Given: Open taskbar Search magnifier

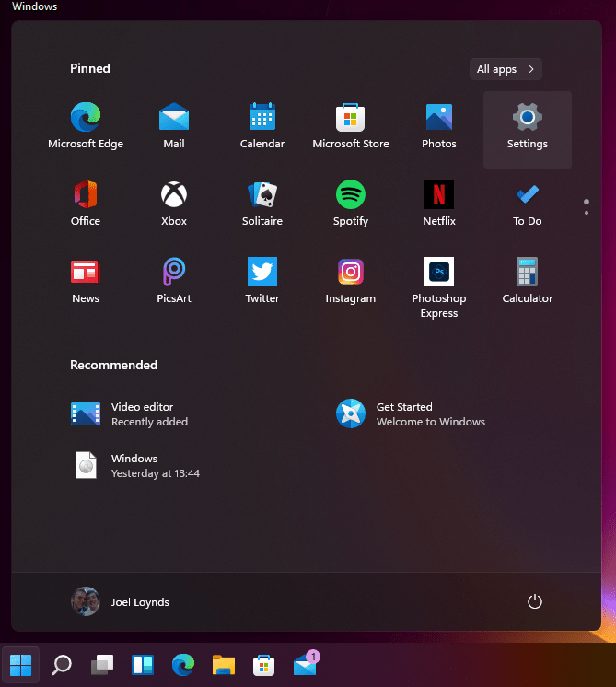Looking at the screenshot, I should [x=62, y=665].
